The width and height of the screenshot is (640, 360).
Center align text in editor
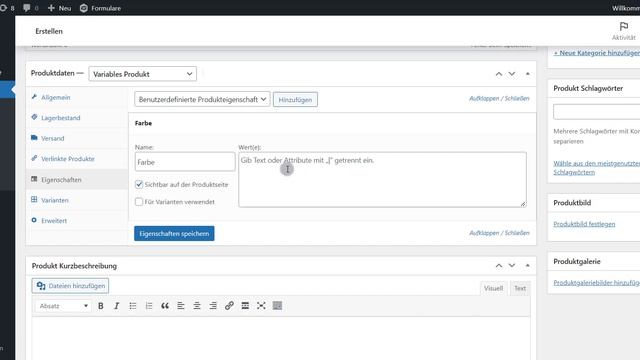pyautogui.click(x=197, y=306)
